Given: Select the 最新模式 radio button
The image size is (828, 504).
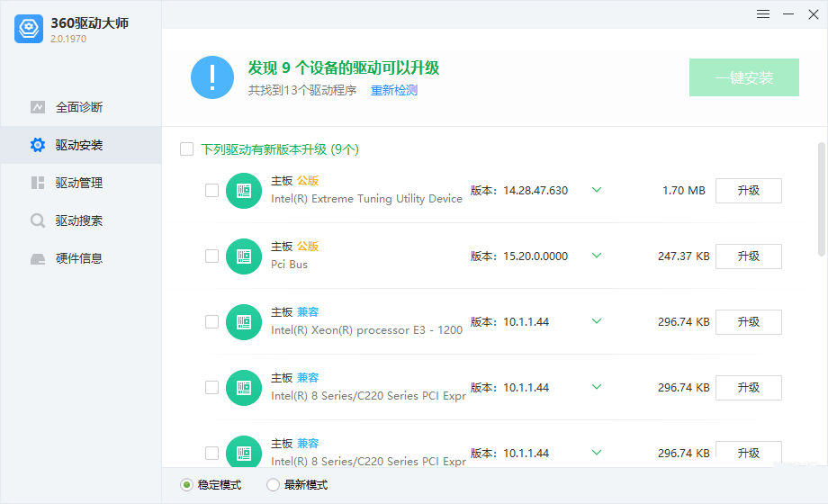Looking at the screenshot, I should pos(273,484).
